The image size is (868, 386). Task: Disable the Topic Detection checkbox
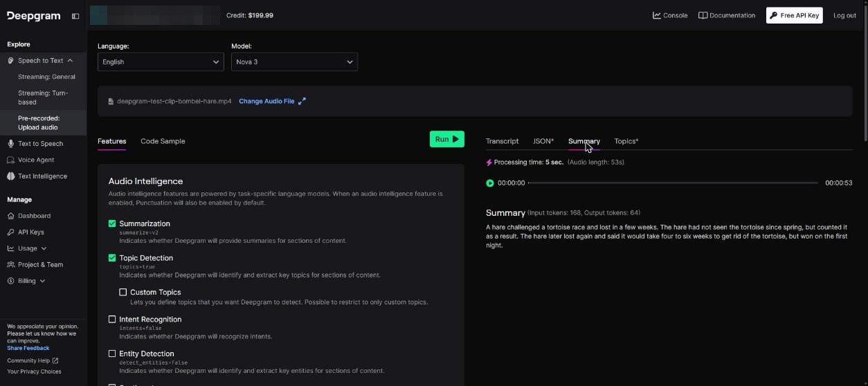click(112, 258)
